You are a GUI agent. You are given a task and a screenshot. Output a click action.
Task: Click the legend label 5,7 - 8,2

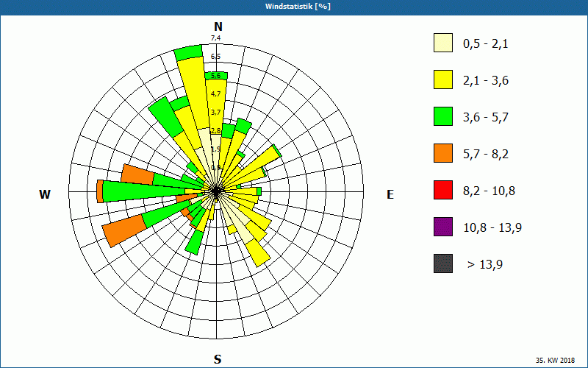click(x=486, y=155)
